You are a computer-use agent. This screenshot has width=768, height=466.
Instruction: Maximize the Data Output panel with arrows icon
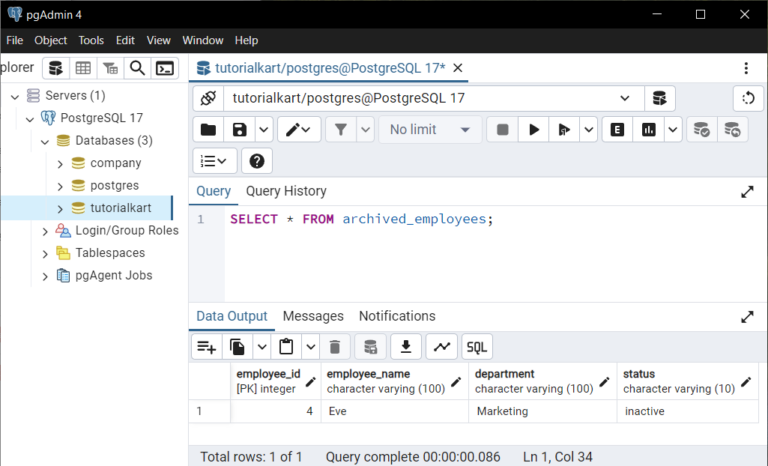tap(747, 317)
